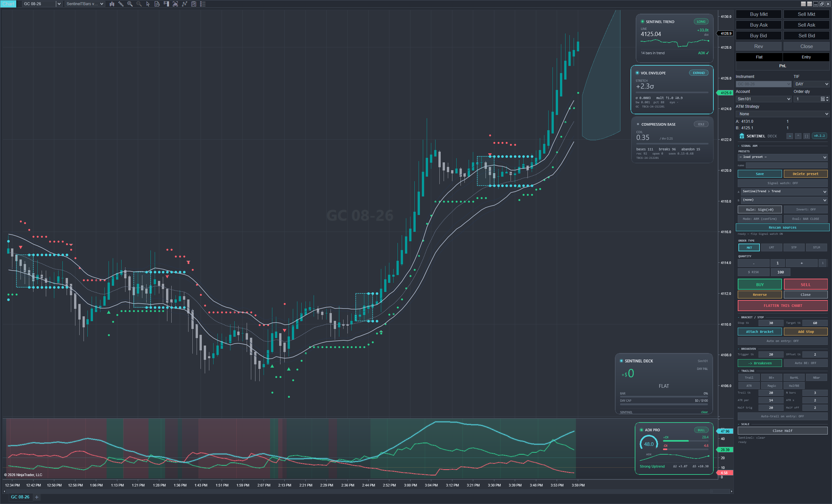The height and width of the screenshot is (504, 832).
Task: Toggle Signal watch: OFF
Action: (782, 183)
